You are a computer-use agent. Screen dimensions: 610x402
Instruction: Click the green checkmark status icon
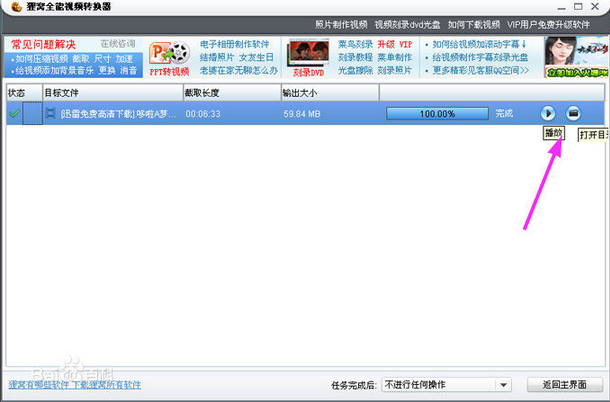coord(14,113)
